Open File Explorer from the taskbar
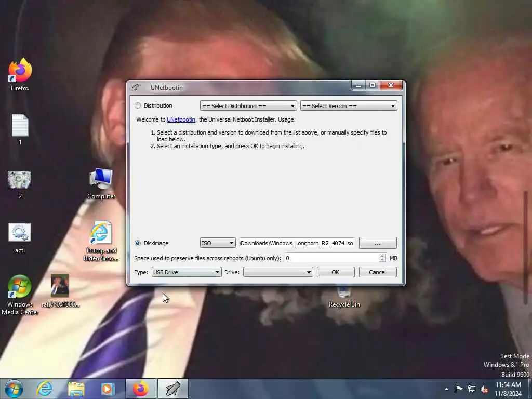This screenshot has width=532, height=399. (76, 389)
